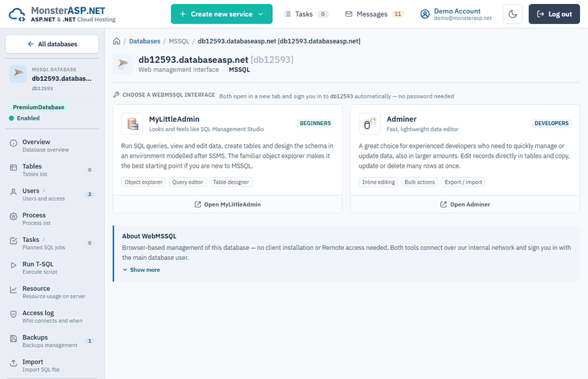Open Import SQL file
Image resolution: width=588 pixels, height=379 pixels.
[x=52, y=365]
